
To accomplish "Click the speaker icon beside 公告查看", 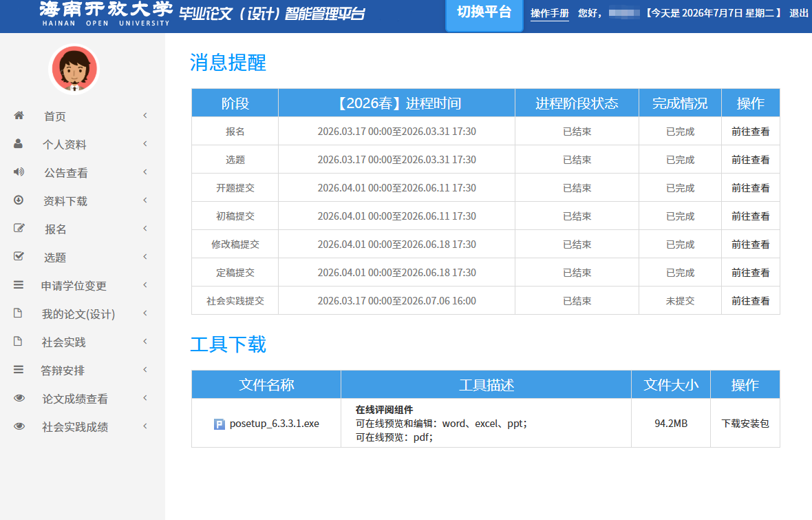I will (x=19, y=171).
